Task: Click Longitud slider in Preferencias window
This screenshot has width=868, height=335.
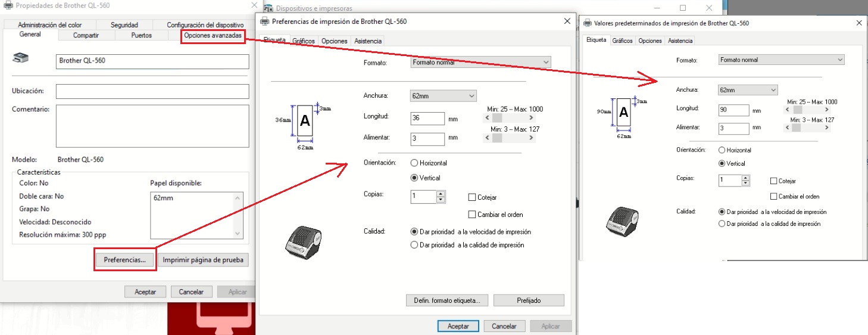Action: [x=510, y=118]
